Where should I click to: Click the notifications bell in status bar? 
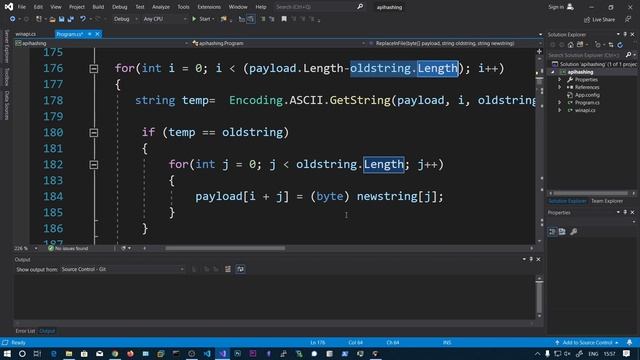point(629,342)
